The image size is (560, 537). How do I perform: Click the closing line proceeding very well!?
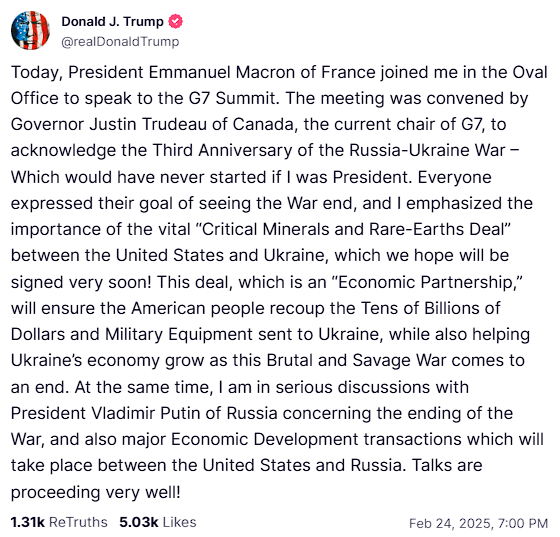96,492
